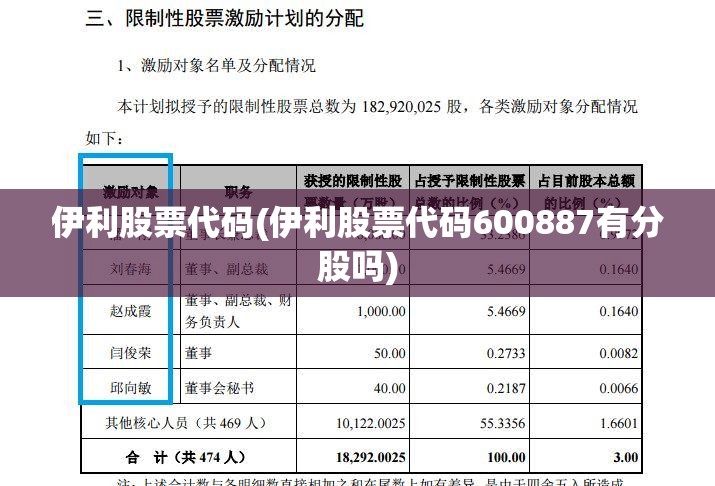The width and height of the screenshot is (715, 486).
Task: Select the number 182,920,025 in the paragraph
Action: click(401, 107)
